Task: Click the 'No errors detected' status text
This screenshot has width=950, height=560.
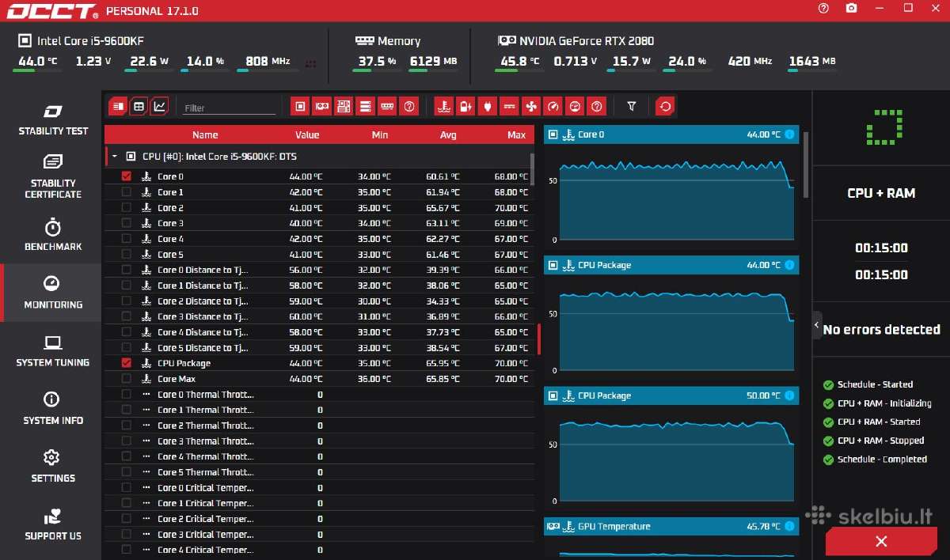Action: click(881, 329)
